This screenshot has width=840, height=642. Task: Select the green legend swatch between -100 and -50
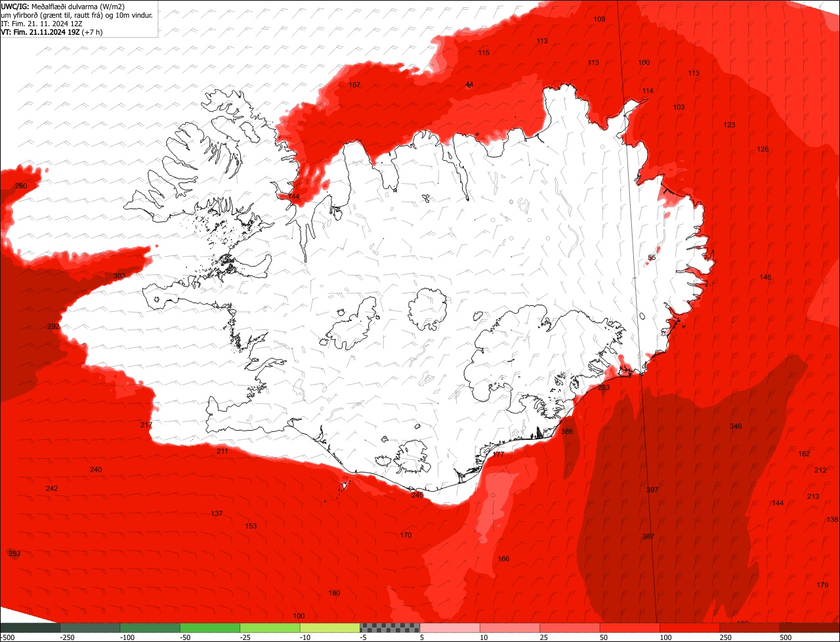coord(150,628)
